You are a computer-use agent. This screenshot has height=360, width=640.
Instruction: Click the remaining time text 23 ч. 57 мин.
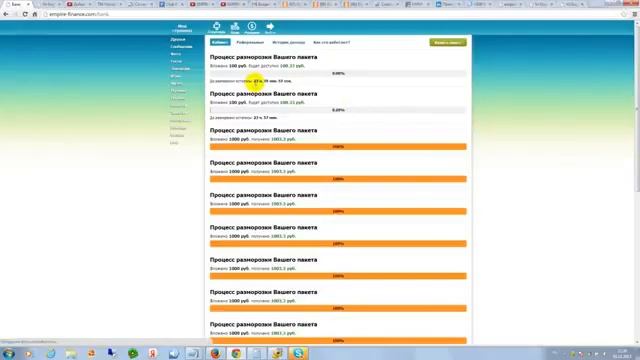(265, 118)
